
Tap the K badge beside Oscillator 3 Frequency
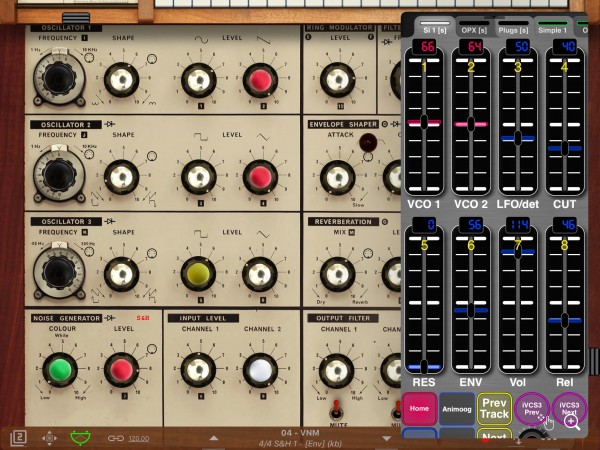tap(85, 232)
